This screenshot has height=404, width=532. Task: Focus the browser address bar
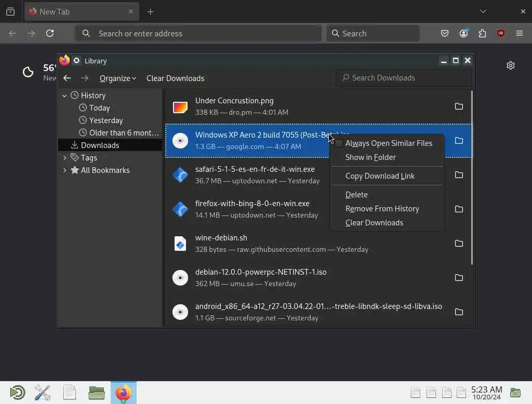point(198,33)
